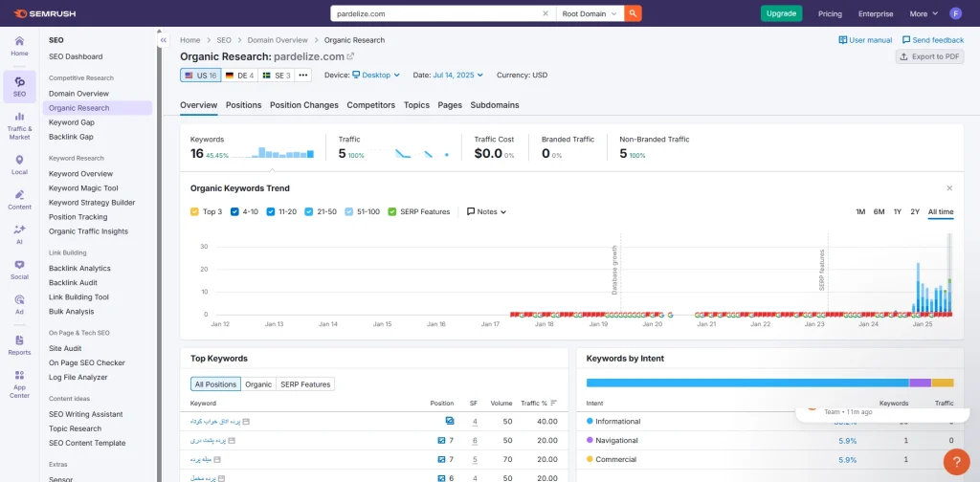The image size is (980, 482).
Task: Open the Local section icon
Action: (x=19, y=164)
